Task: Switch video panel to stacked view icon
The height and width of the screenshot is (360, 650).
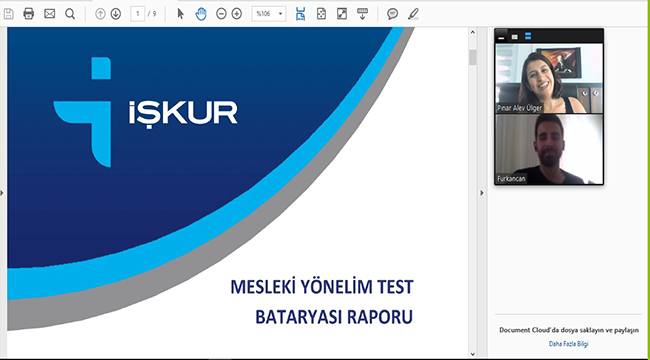Action: click(528, 36)
